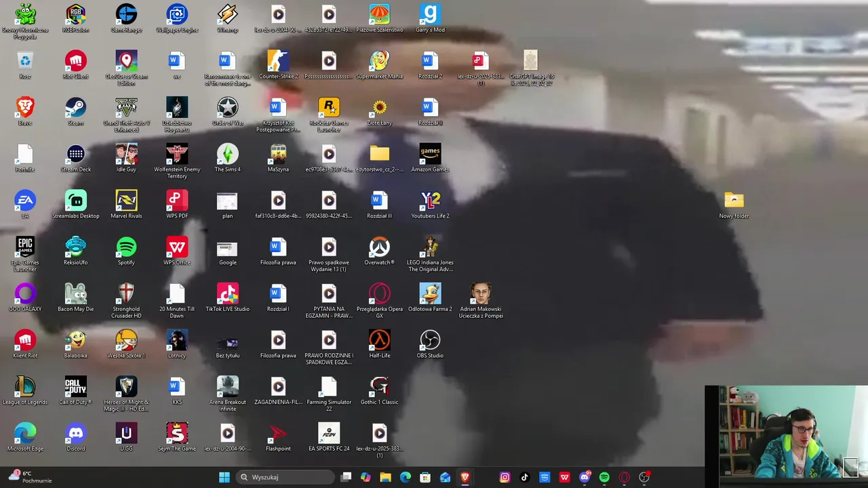Screen dimensions: 868x488
Task: Open the GameRanger shortcut
Action: pyautogui.click(x=126, y=18)
